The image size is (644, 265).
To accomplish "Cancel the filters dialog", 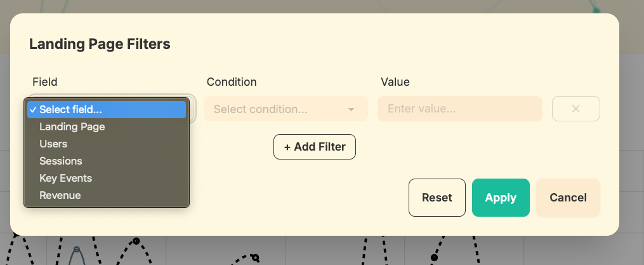I will (568, 198).
